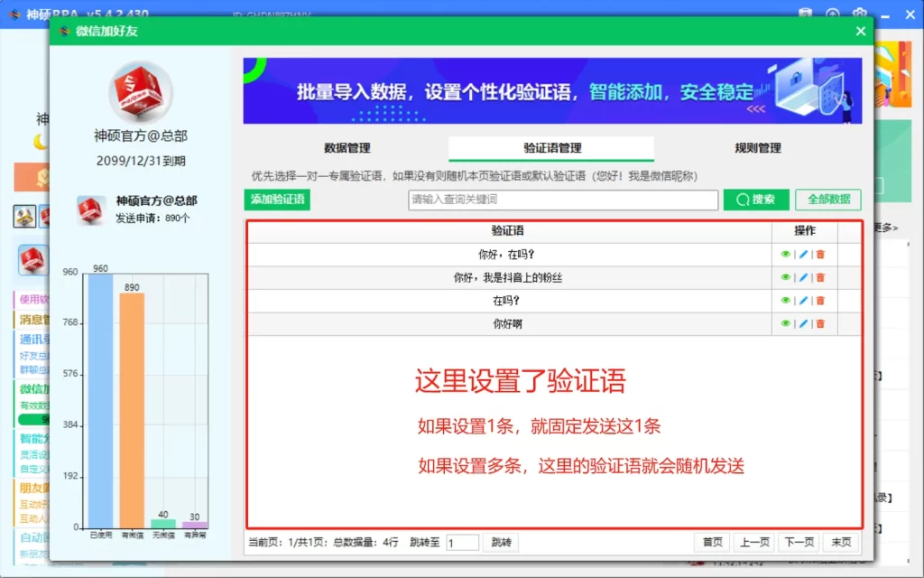This screenshot has width=924, height=578.
Task: View phrase 在吗？ via eye icon
Action: 786,300
